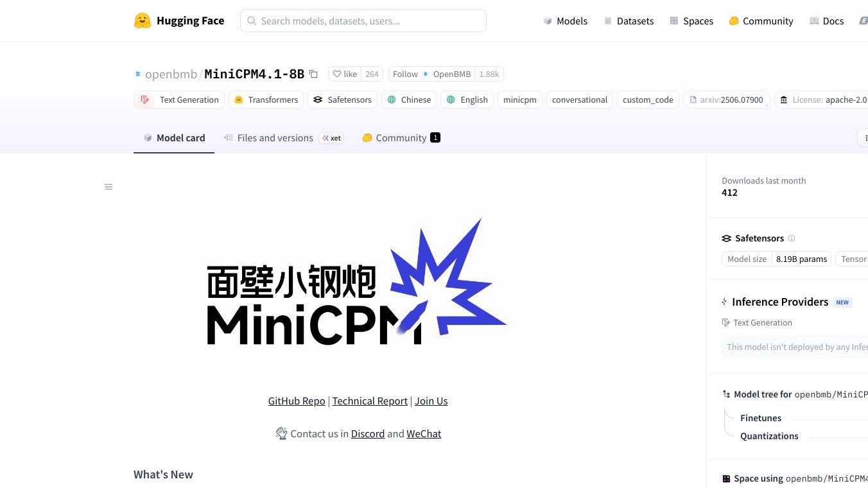Open the Inference Providers heading
This screenshot has width=868, height=488.
coord(780,302)
